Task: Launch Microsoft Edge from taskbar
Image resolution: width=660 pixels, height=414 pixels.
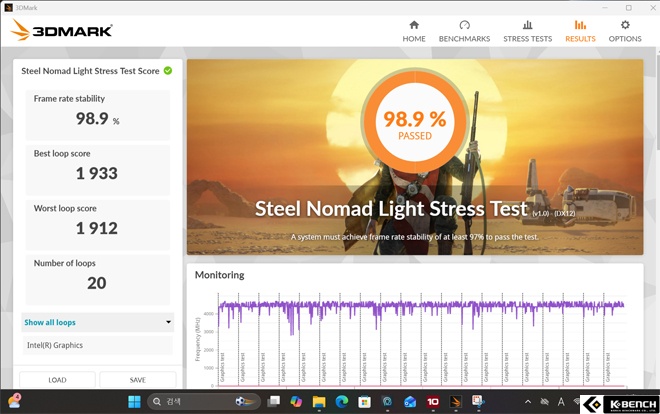Action: pyautogui.click(x=342, y=402)
